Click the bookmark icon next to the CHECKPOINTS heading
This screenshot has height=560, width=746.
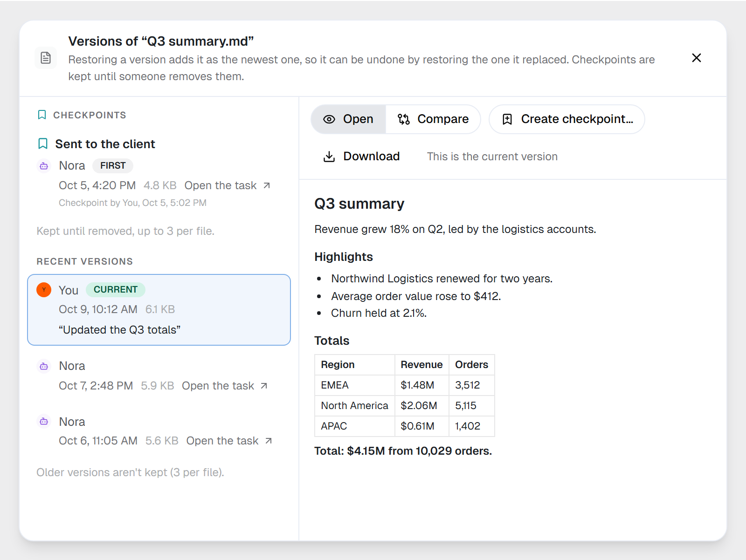point(42,115)
